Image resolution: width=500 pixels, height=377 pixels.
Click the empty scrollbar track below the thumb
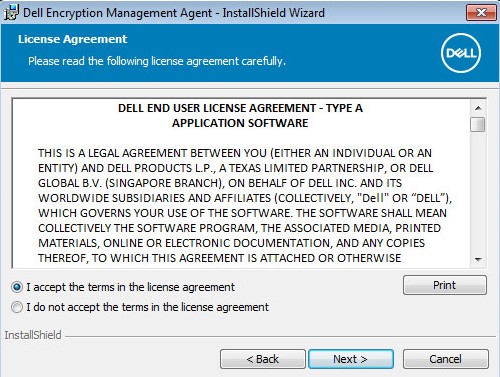pyautogui.click(x=478, y=192)
